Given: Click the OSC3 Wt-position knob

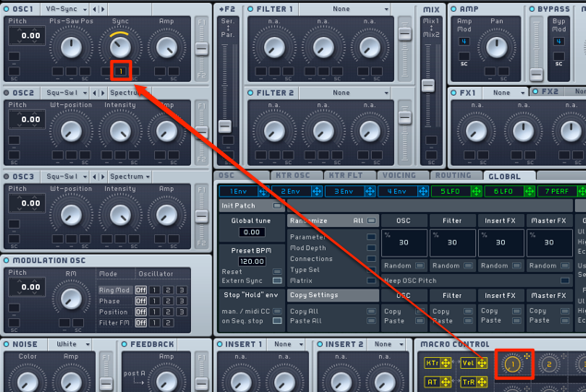Looking at the screenshot, I should click(71, 215).
